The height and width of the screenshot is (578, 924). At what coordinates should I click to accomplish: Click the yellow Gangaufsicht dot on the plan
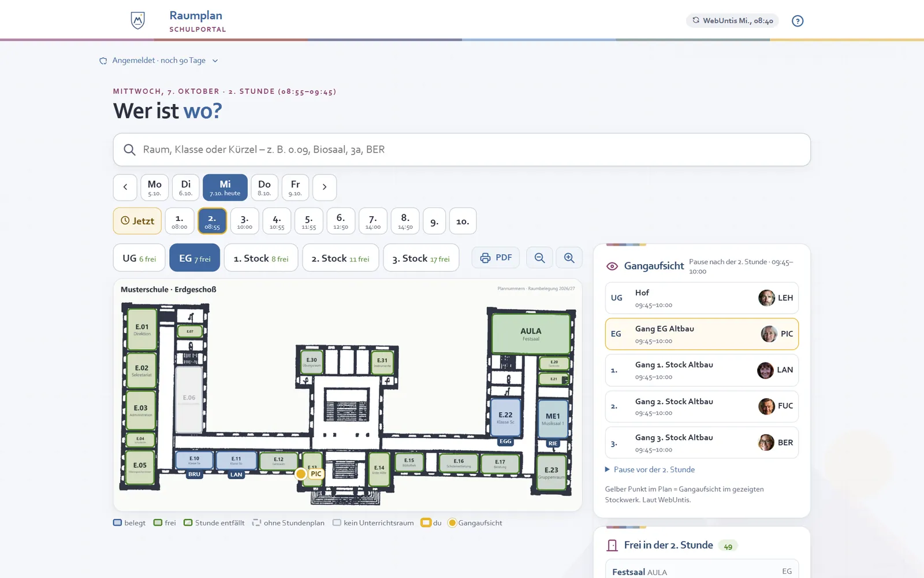click(x=301, y=474)
